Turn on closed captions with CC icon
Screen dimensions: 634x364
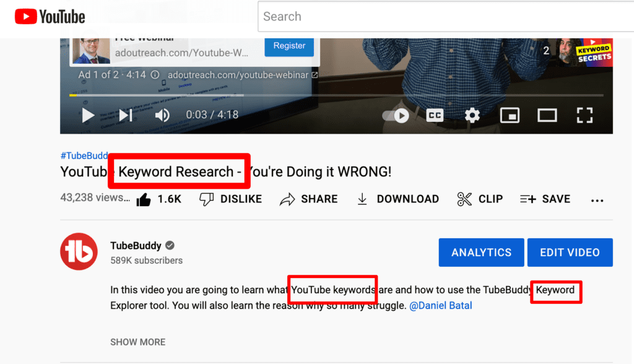point(435,115)
